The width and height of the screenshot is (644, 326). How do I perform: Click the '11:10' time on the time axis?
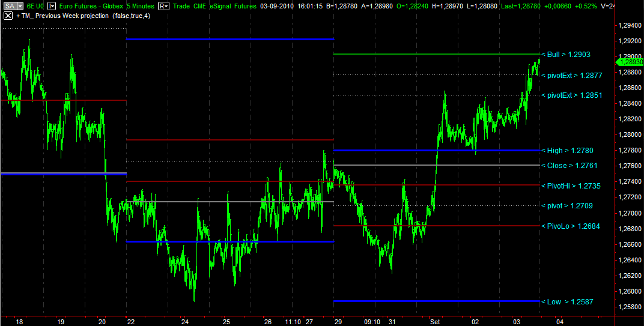tap(291, 322)
